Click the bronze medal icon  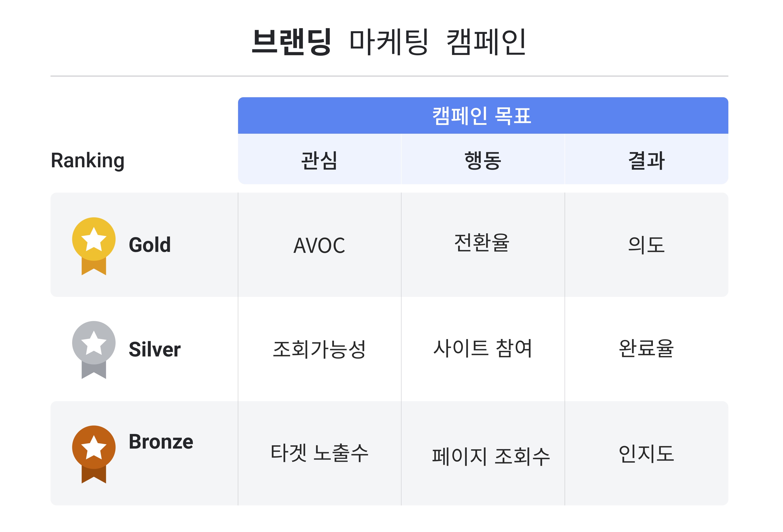(x=94, y=454)
